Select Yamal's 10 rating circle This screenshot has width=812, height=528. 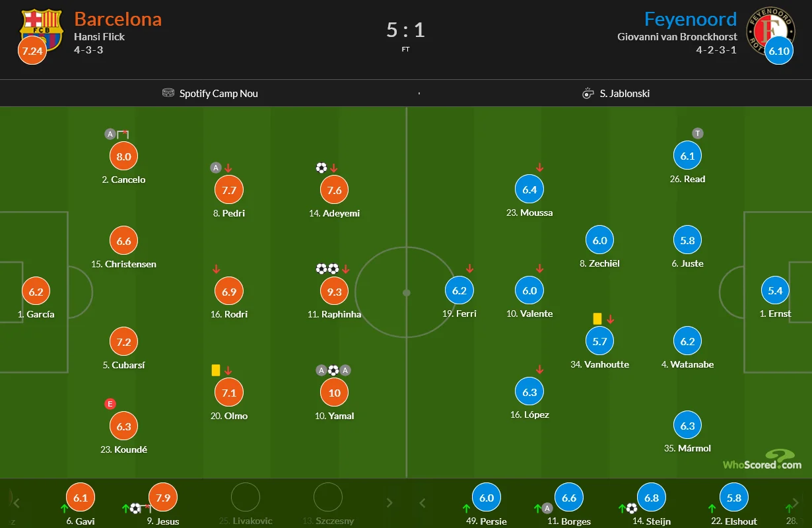coord(335,393)
